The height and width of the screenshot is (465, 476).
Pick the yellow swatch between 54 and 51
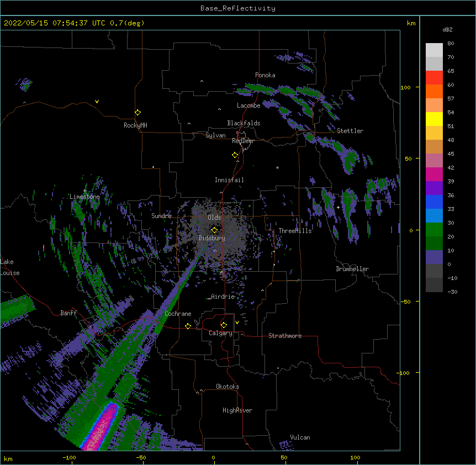(434, 119)
